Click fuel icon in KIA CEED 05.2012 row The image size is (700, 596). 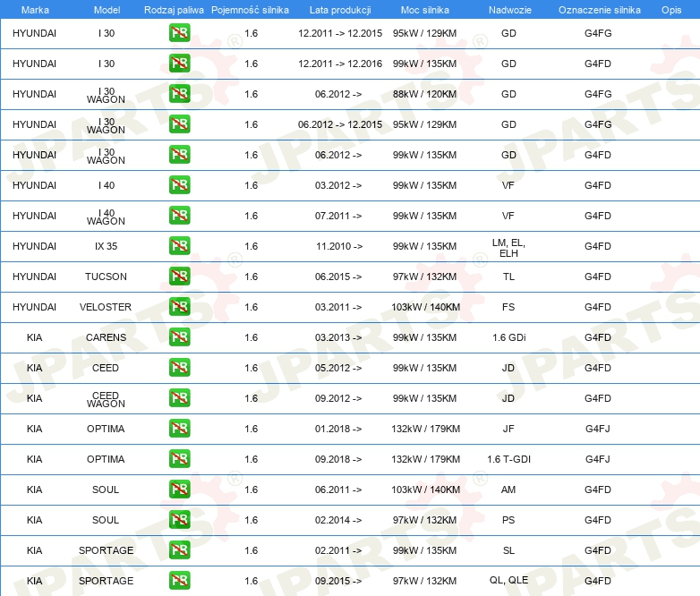[179, 368]
